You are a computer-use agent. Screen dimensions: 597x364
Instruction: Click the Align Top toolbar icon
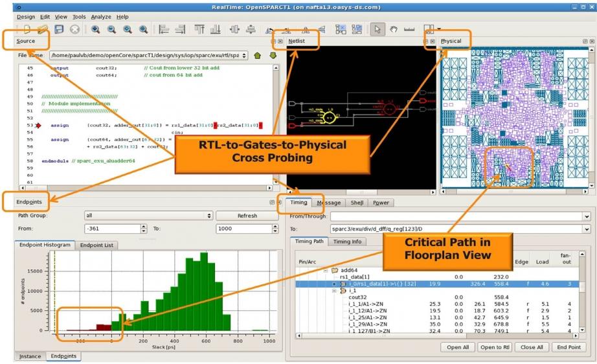[199, 29]
